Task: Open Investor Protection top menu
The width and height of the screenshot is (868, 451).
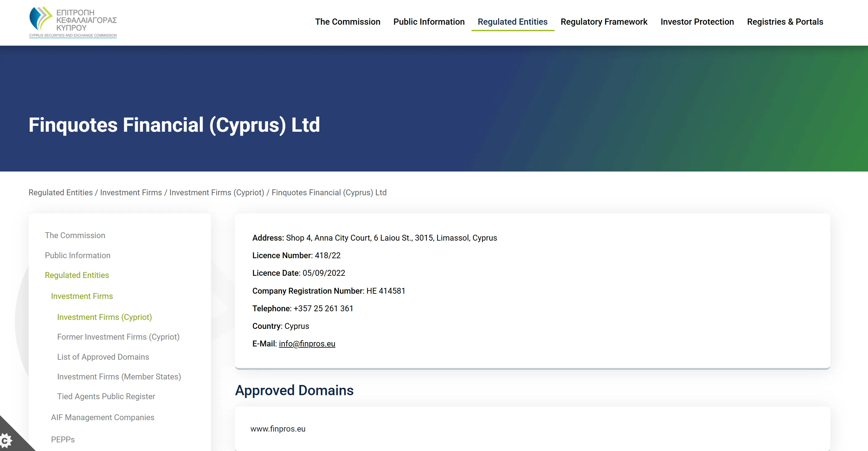Action: pyautogui.click(x=697, y=22)
